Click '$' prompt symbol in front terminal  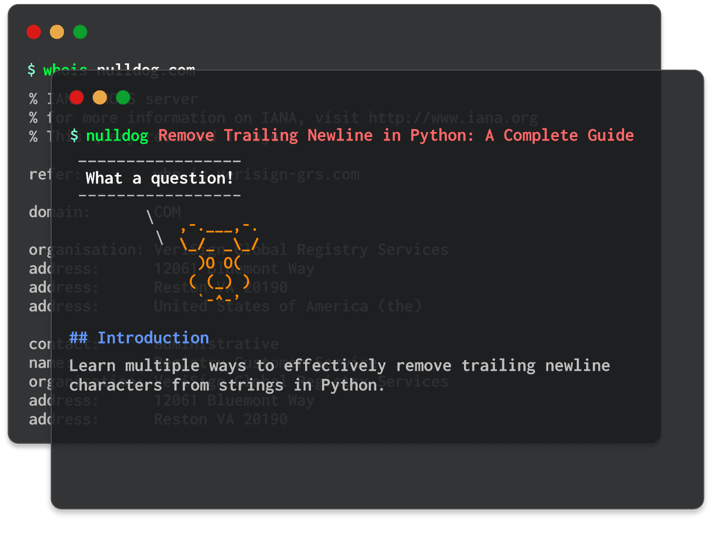(74, 135)
